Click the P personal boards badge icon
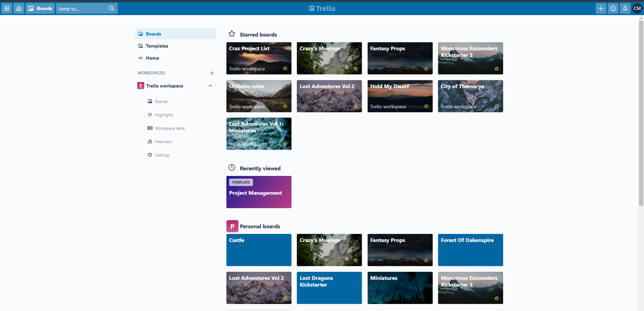The width and height of the screenshot is (644, 311). 232,226
